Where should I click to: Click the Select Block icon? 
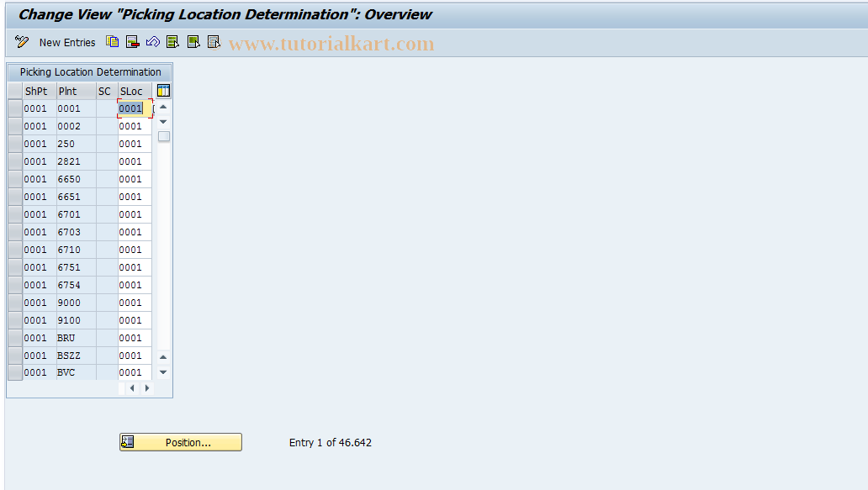pyautogui.click(x=193, y=42)
